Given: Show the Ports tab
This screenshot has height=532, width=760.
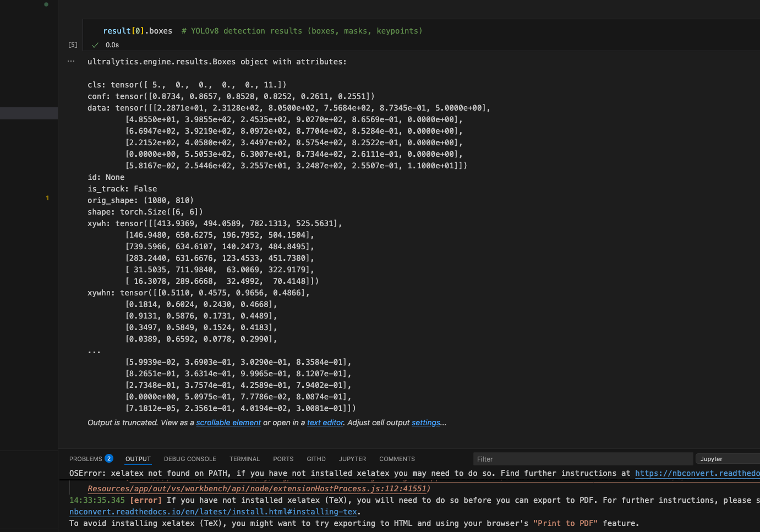Looking at the screenshot, I should pyautogui.click(x=283, y=459).
